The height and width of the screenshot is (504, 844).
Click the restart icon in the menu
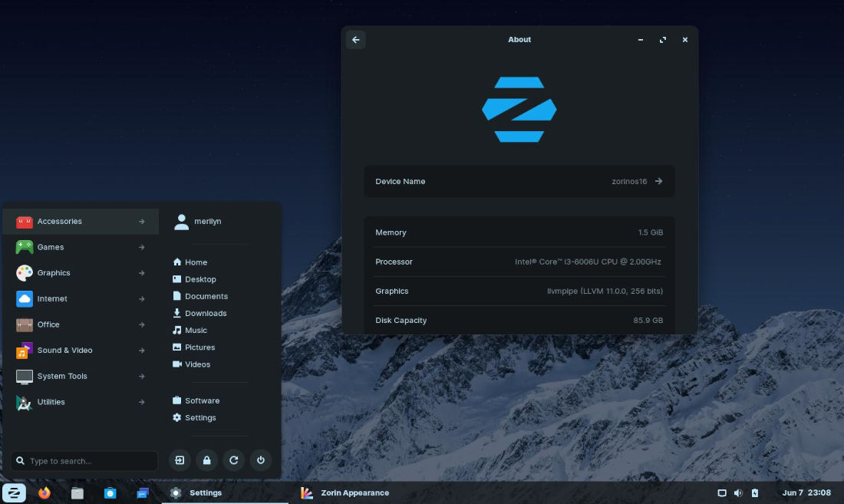pyautogui.click(x=234, y=460)
